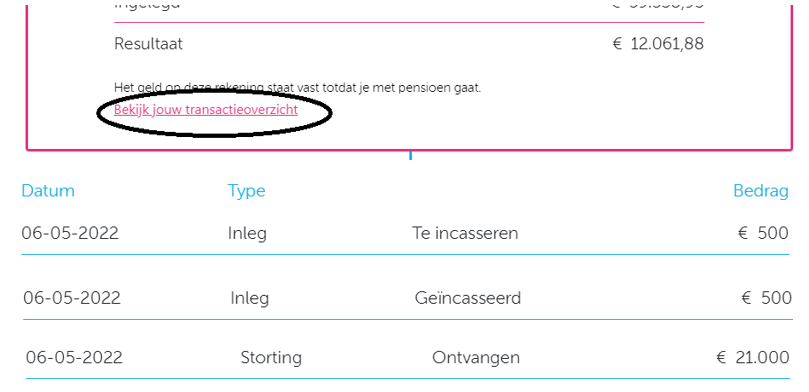Click the € 12.061,88 result amount

click(658, 44)
